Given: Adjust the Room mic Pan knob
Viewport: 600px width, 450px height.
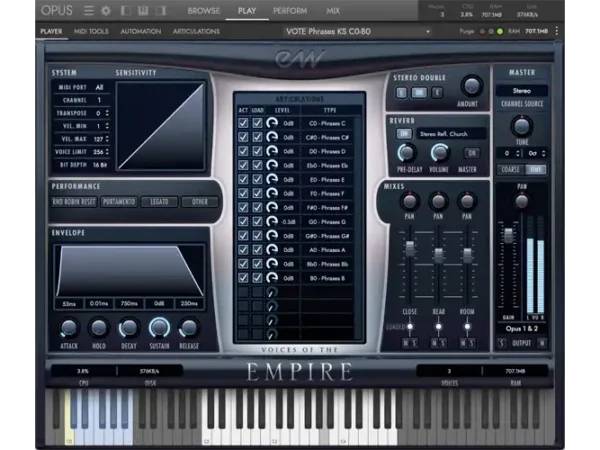Looking at the screenshot, I should (467, 201).
